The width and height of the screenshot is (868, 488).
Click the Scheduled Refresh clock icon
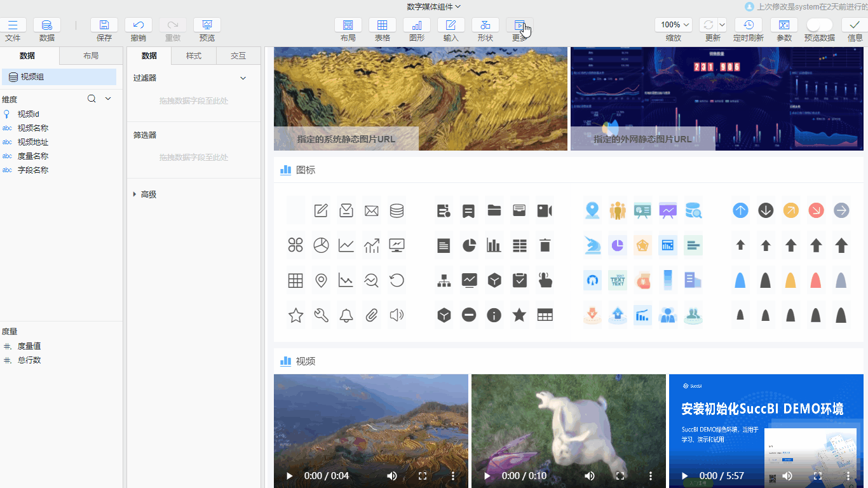(x=749, y=25)
